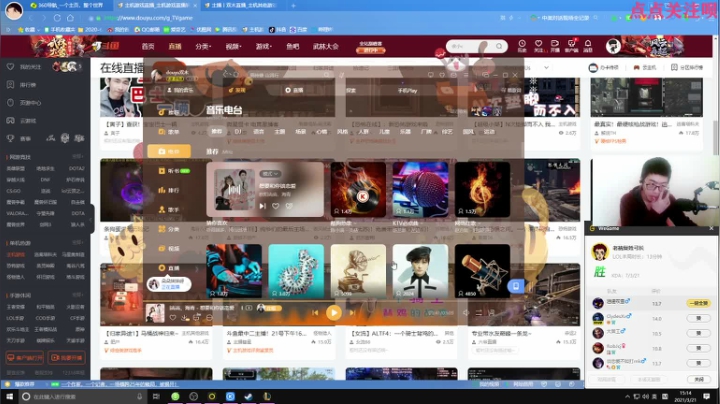The width and height of the screenshot is (720, 404).
Task: Mute volume using player bar speaker icon
Action: tap(466, 312)
